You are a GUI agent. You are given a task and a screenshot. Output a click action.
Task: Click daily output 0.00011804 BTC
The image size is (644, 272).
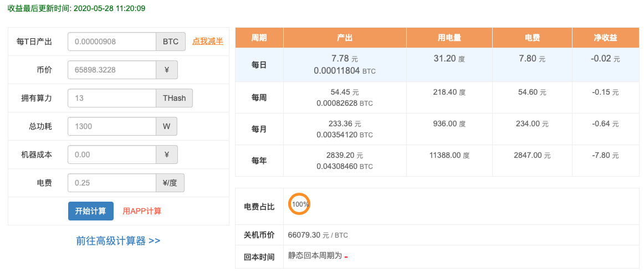pyautogui.click(x=345, y=70)
